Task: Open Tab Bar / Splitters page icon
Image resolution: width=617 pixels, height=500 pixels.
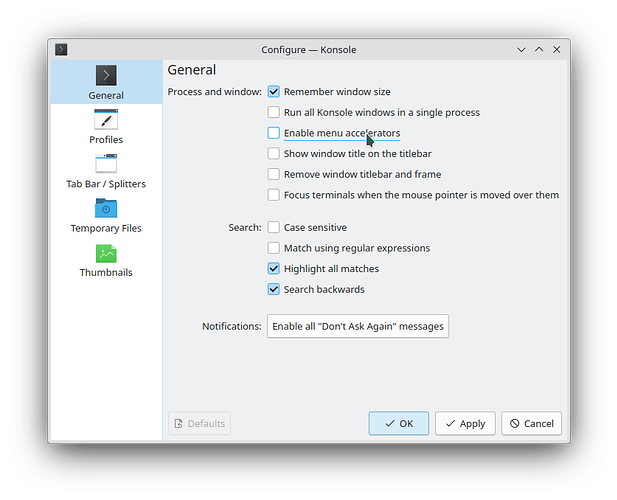Action: [106, 164]
